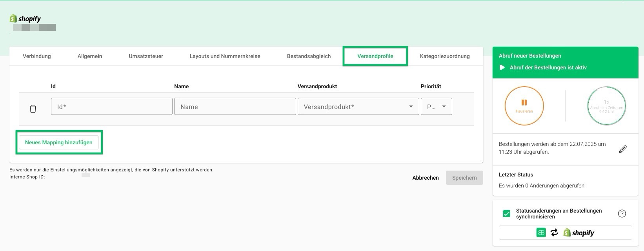Click the 1x Abrufe im Zeitraum circle

point(606,106)
